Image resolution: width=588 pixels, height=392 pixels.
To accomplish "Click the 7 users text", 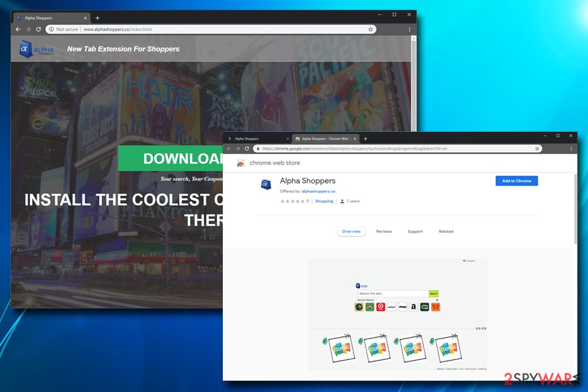I will click(x=353, y=201).
